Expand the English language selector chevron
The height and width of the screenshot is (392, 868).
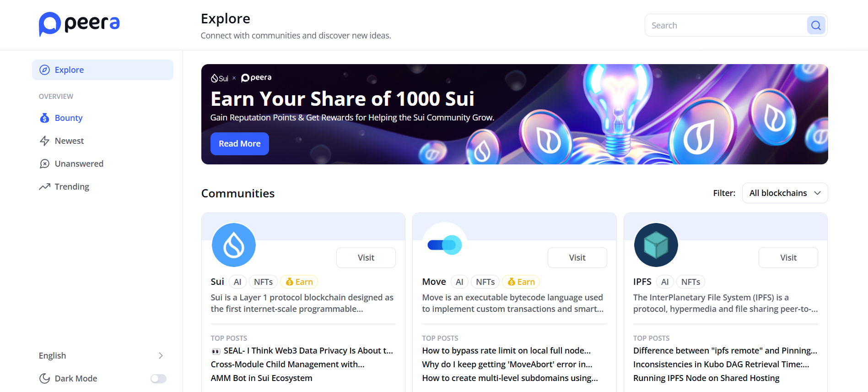(x=161, y=356)
